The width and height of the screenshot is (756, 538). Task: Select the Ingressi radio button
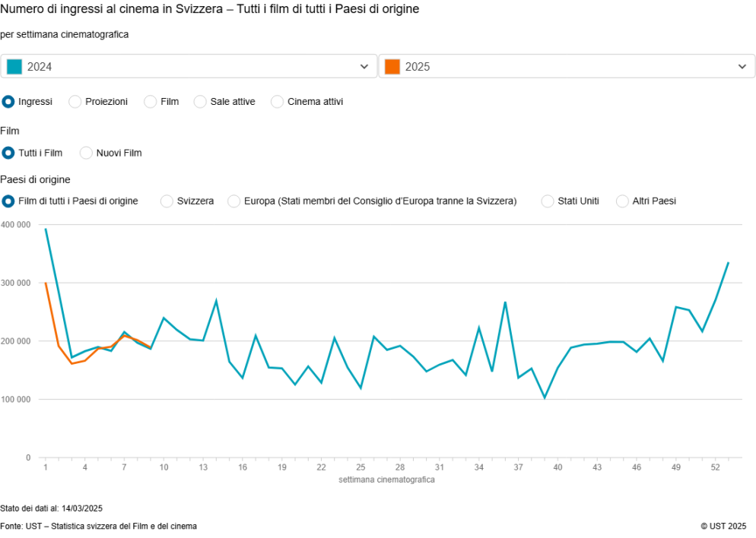pyautogui.click(x=9, y=101)
